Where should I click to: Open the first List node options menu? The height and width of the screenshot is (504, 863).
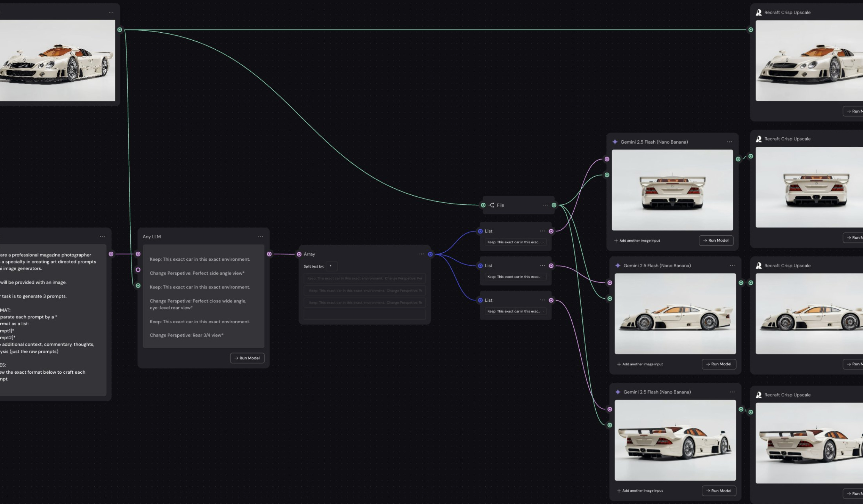tap(542, 231)
